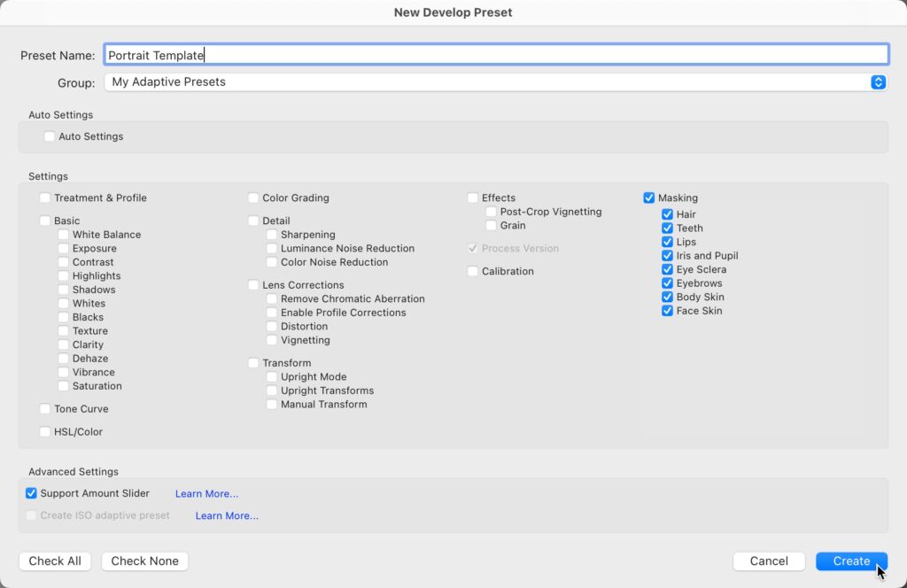This screenshot has width=907, height=588.
Task: Enable the Auto Settings checkbox
Action: click(x=50, y=137)
